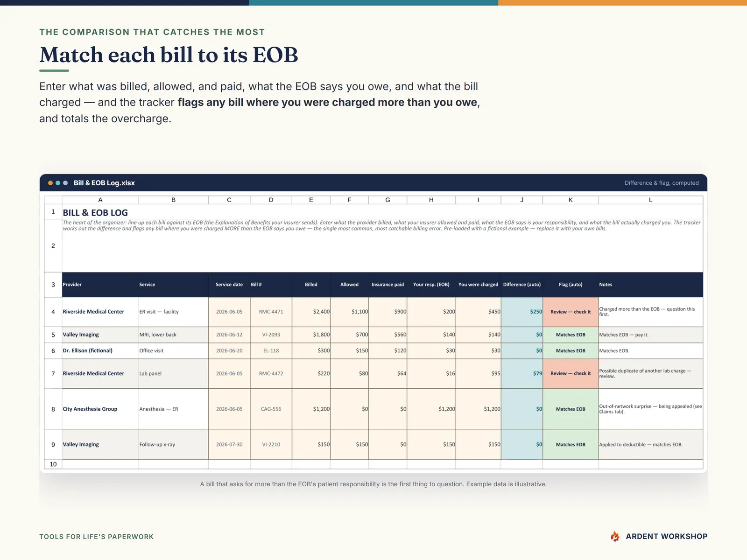This screenshot has width=747, height=560.
Task: Select service date 2026-06-20
Action: click(x=229, y=350)
